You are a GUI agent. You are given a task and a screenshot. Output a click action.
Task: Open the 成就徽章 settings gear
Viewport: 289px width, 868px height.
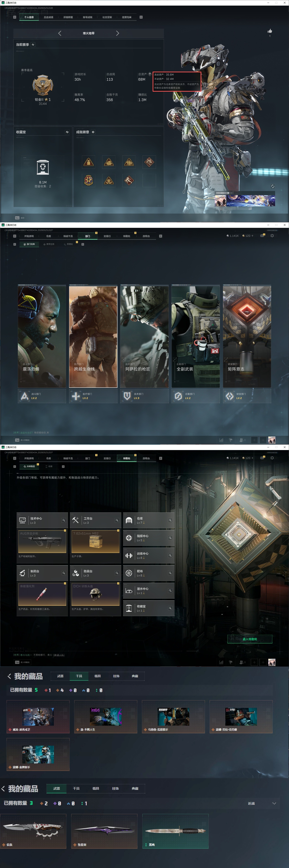93,132
